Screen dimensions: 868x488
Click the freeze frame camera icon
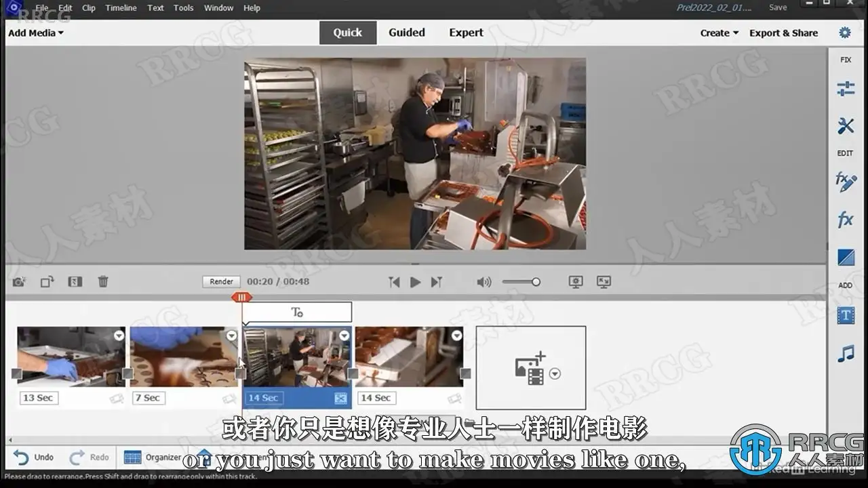tap(19, 281)
